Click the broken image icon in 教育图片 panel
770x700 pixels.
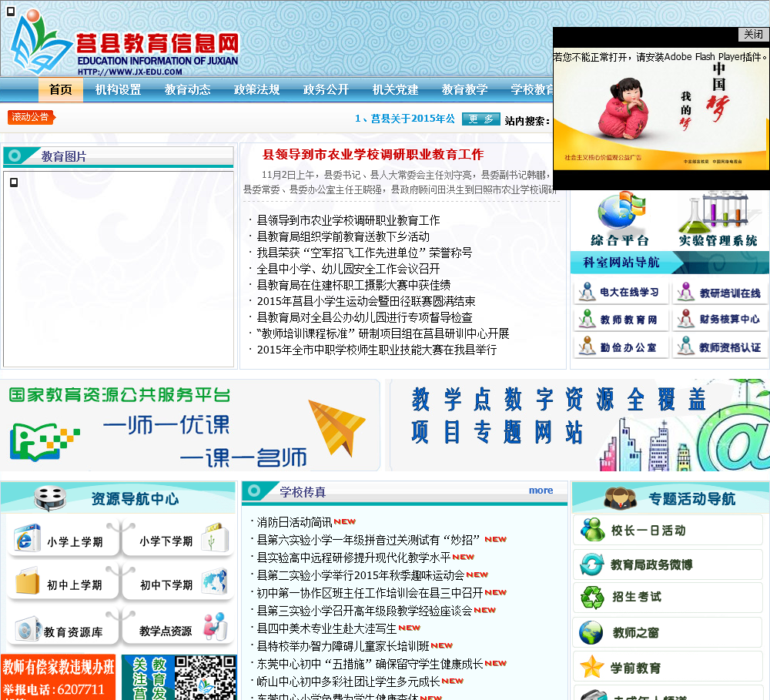[14, 183]
